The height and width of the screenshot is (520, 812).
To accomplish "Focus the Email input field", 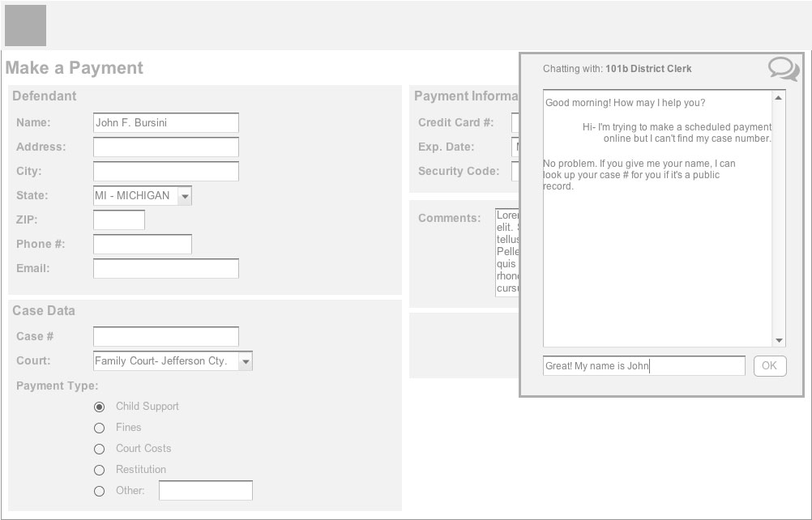I will (x=165, y=269).
